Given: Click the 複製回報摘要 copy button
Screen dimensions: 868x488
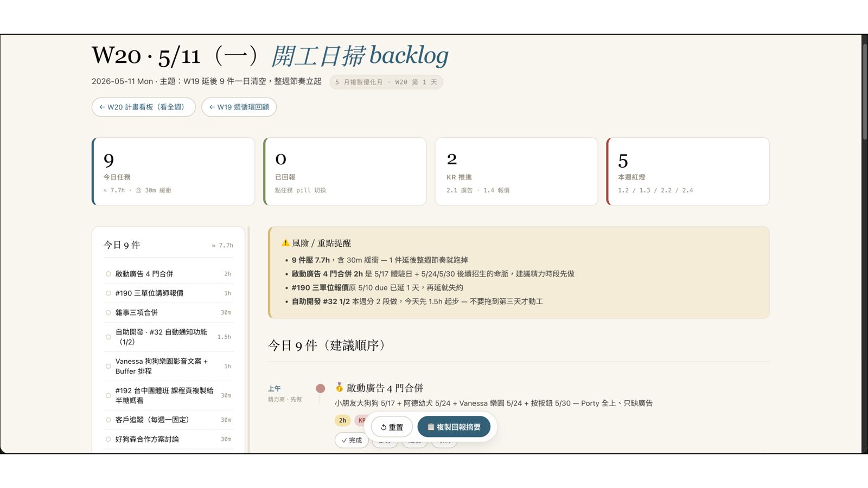Looking at the screenshot, I should pos(454,427).
